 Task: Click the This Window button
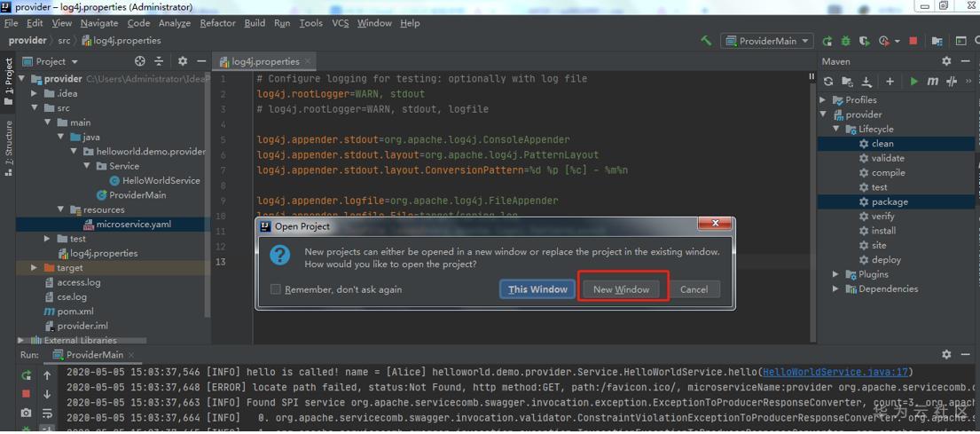point(537,289)
